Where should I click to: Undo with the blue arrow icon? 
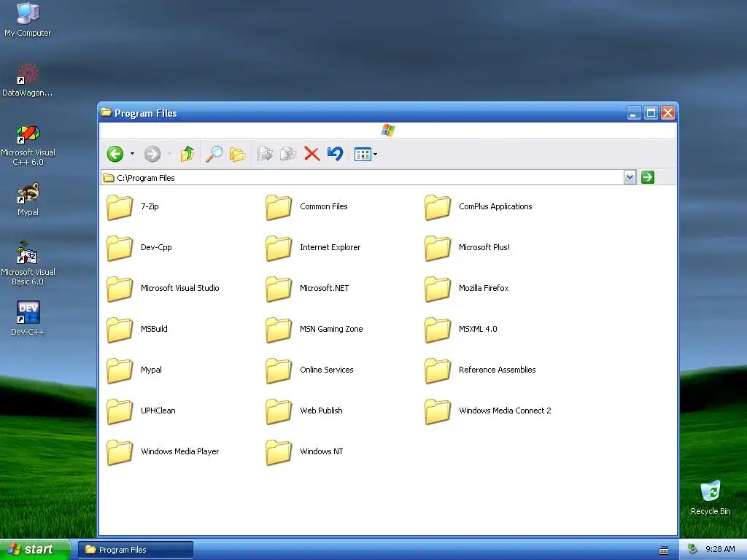click(x=336, y=154)
